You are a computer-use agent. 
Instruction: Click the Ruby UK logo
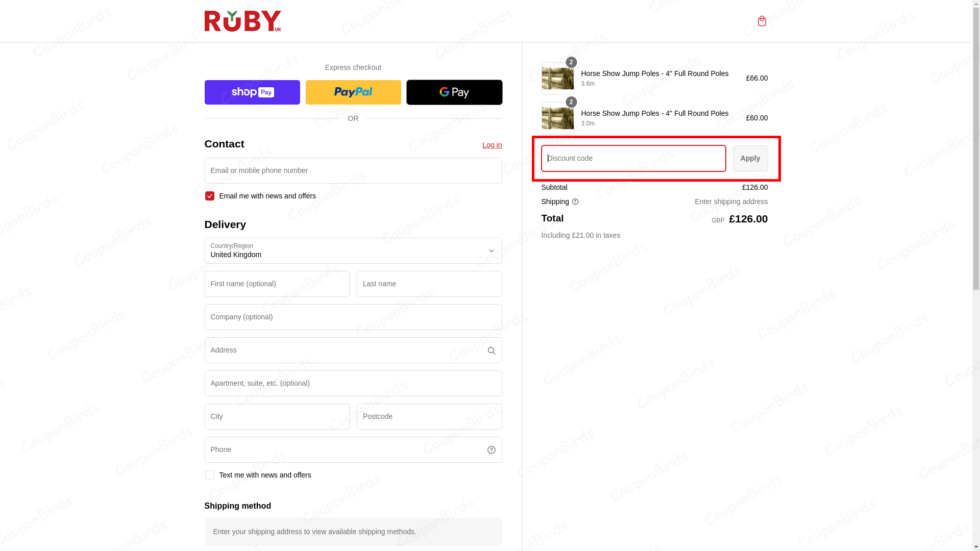[243, 21]
